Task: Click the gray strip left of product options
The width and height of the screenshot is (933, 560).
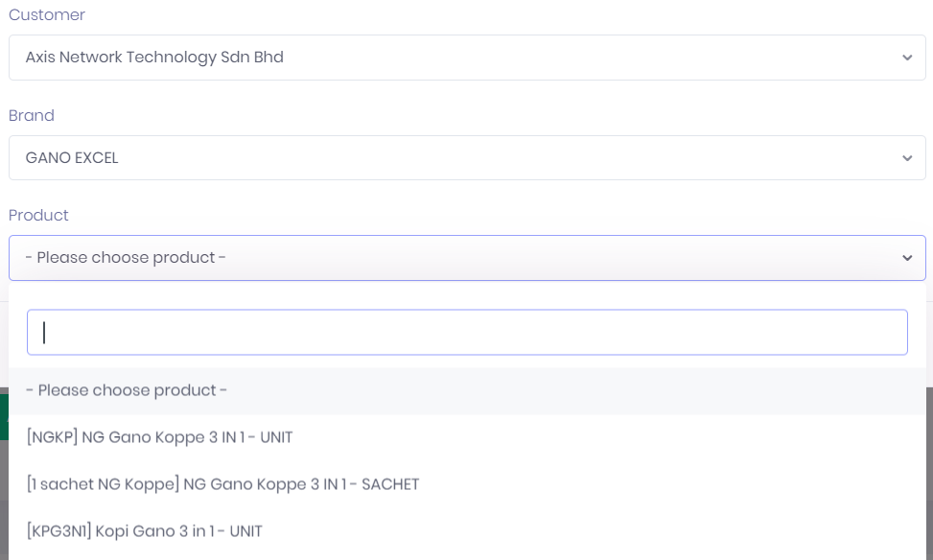Action: pos(4,499)
